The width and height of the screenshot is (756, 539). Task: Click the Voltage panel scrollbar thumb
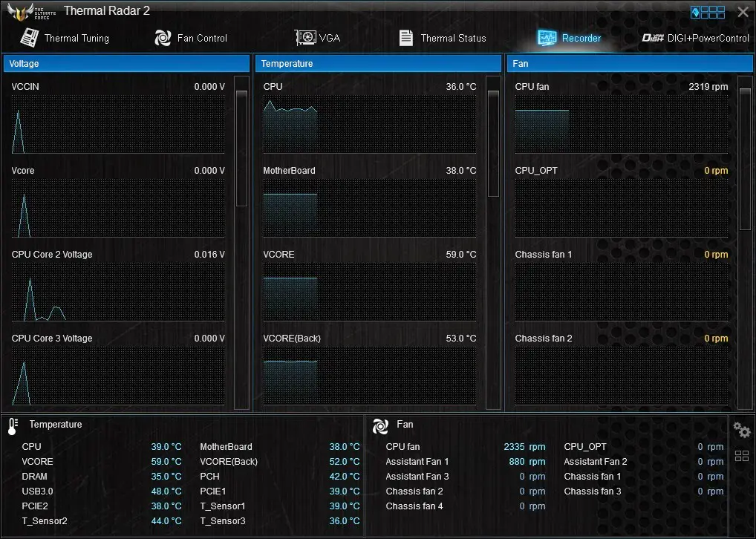pos(241,148)
